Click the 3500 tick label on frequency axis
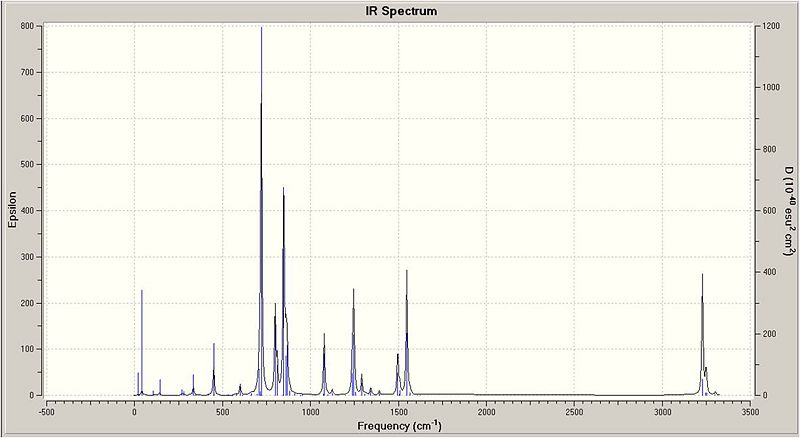The height and width of the screenshot is (438, 800). point(751,411)
